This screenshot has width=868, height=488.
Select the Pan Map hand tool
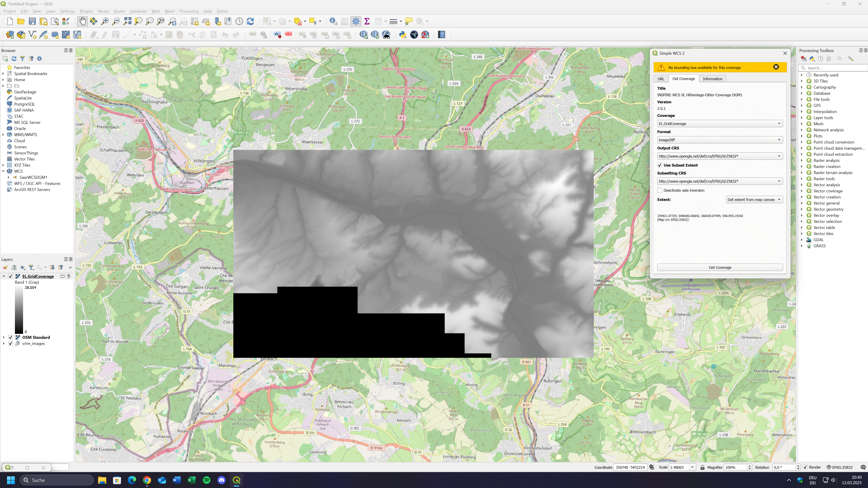(x=82, y=21)
